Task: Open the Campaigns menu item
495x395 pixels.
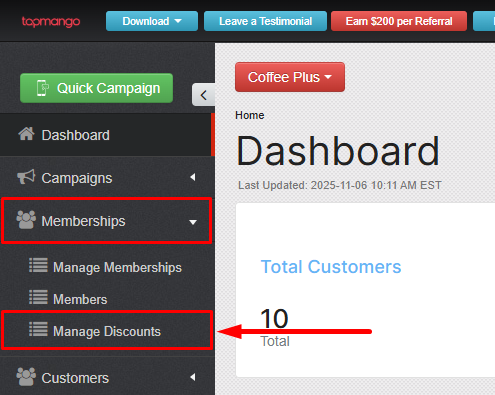Action: tap(106, 178)
